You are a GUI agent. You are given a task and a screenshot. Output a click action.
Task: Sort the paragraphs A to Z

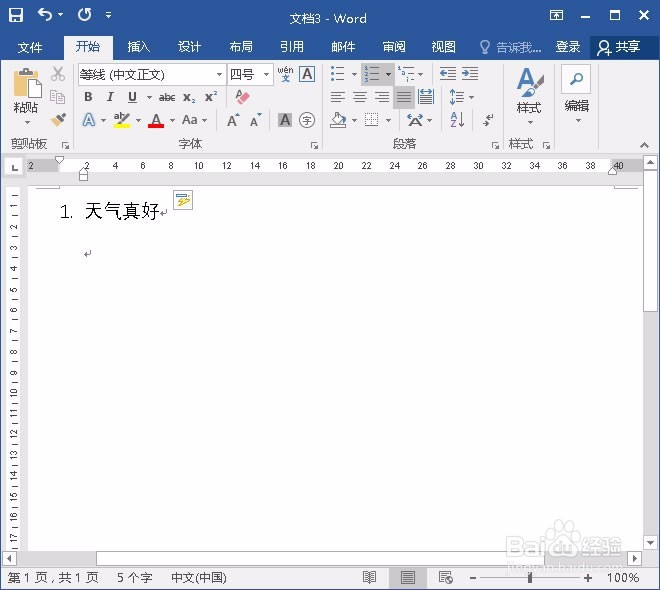(458, 120)
